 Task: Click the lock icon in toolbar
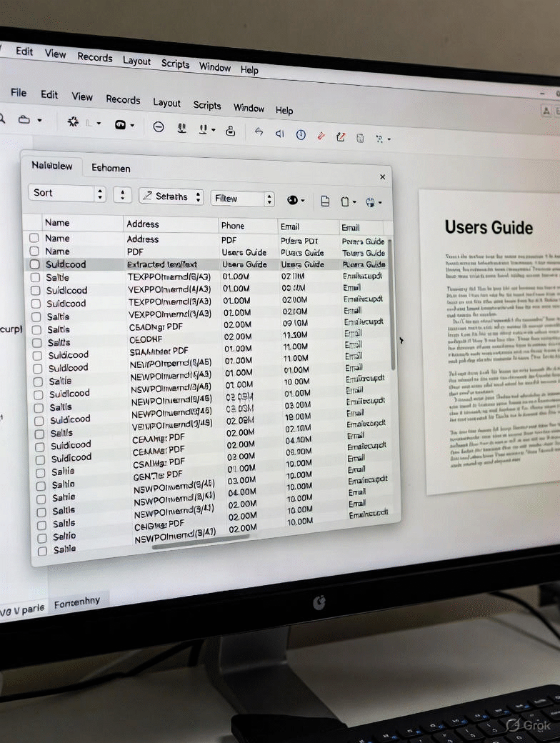tap(230, 131)
